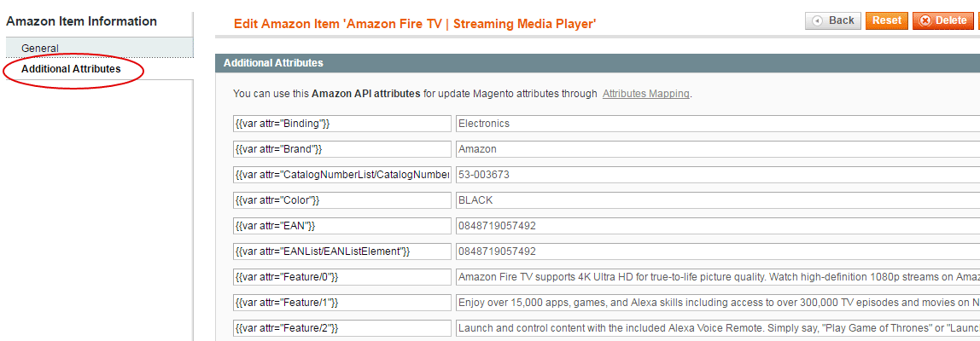Click the Brand attribute variable field
Image resolution: width=980 pixels, height=341 pixels.
coord(341,149)
